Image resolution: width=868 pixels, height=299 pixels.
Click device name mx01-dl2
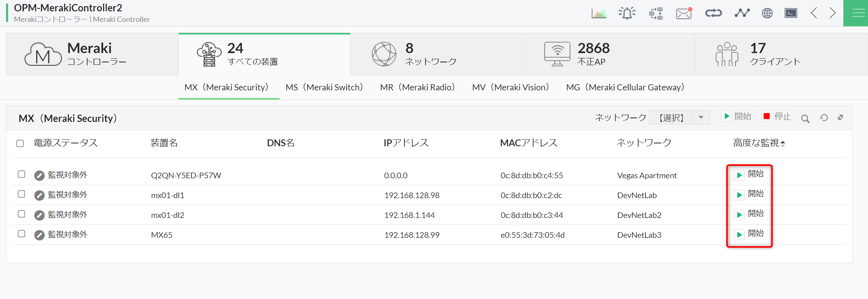pyautogui.click(x=167, y=215)
